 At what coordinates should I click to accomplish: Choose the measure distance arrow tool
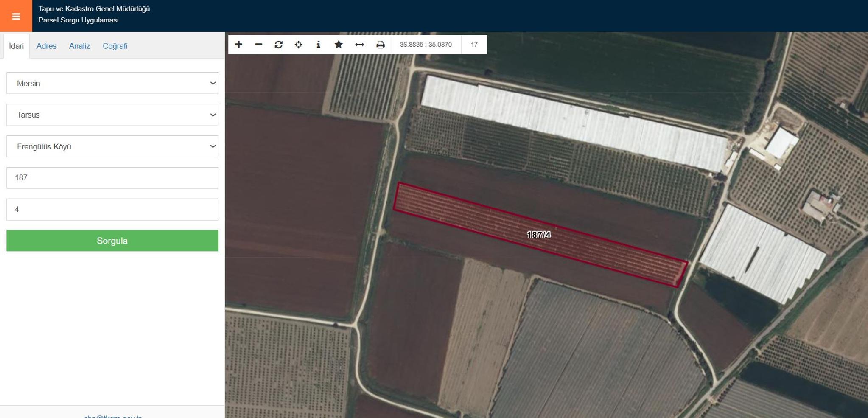click(x=359, y=45)
